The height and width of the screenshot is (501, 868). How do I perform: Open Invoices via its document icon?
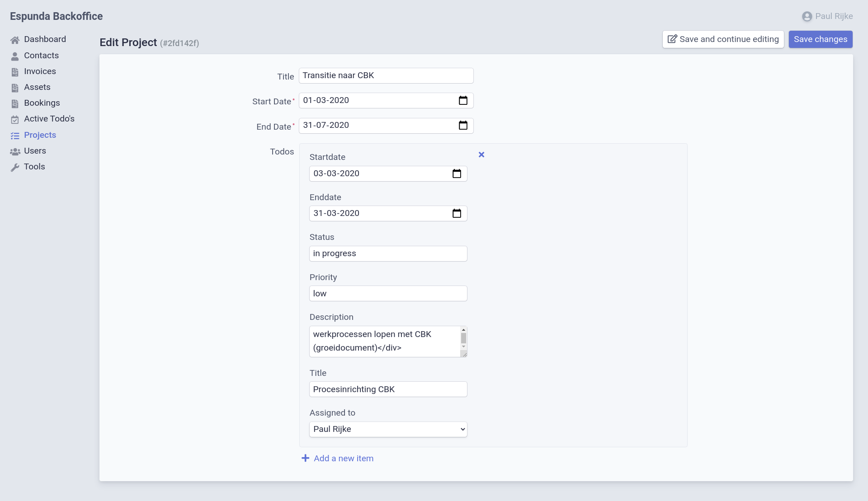(15, 71)
